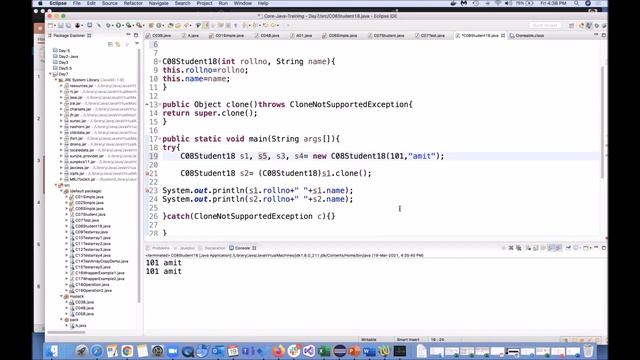The width and height of the screenshot is (640, 360).
Task: Click the Open Perspective toolbar icon
Action: 571,25
